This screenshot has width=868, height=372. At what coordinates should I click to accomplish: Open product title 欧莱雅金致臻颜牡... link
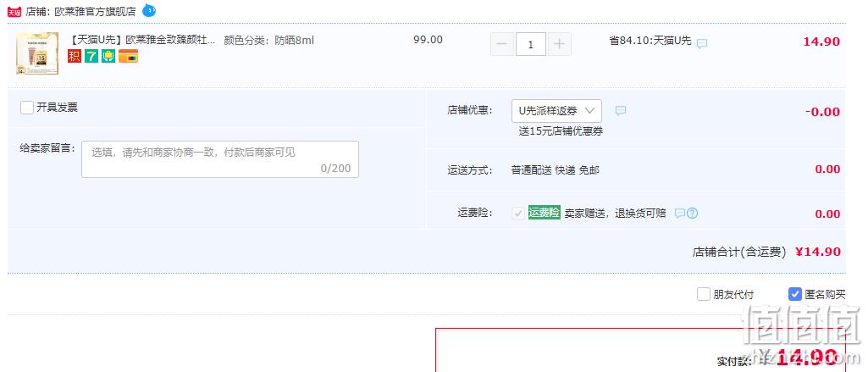tap(143, 41)
